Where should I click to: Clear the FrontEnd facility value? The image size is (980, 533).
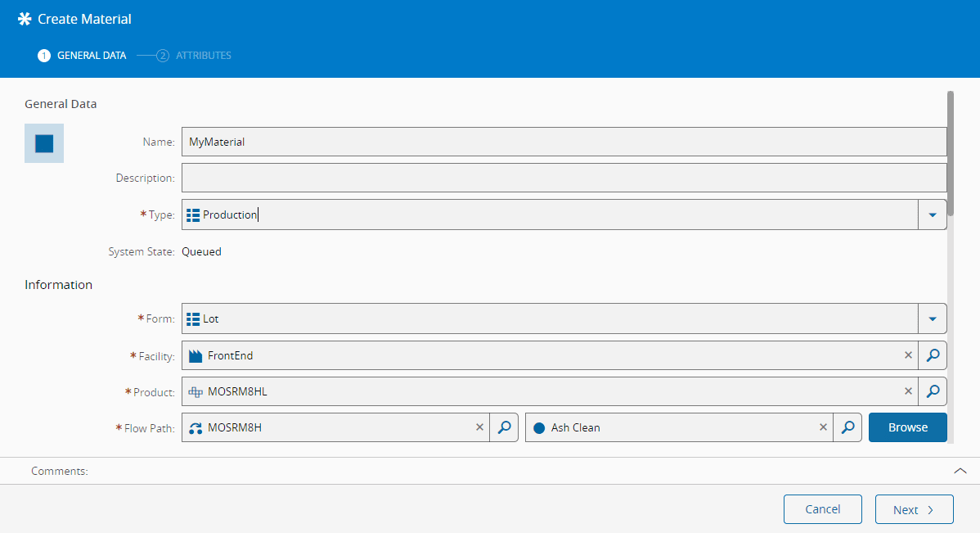tap(908, 355)
